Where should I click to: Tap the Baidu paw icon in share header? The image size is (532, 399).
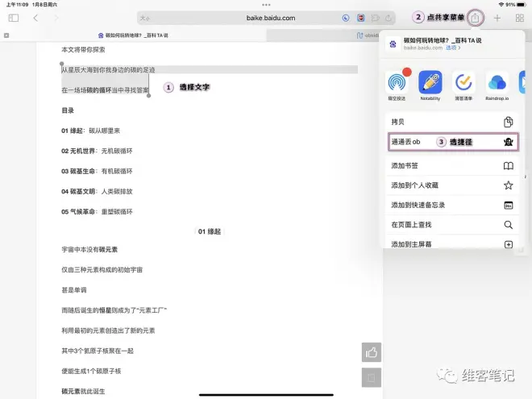click(x=393, y=44)
